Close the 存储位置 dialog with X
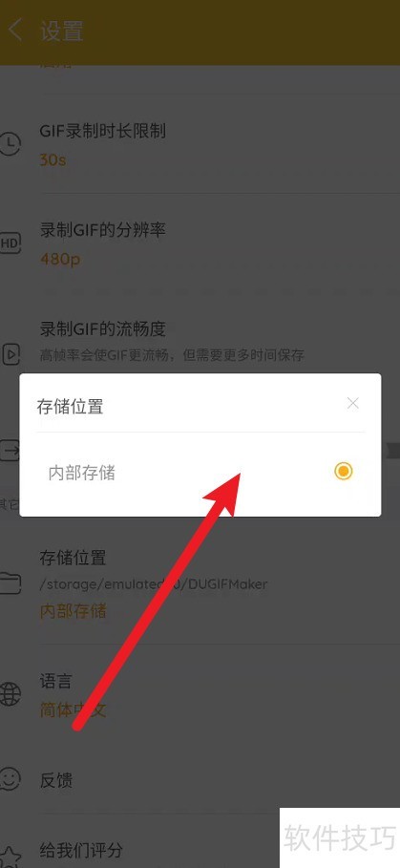The height and width of the screenshot is (868, 400). point(353,404)
